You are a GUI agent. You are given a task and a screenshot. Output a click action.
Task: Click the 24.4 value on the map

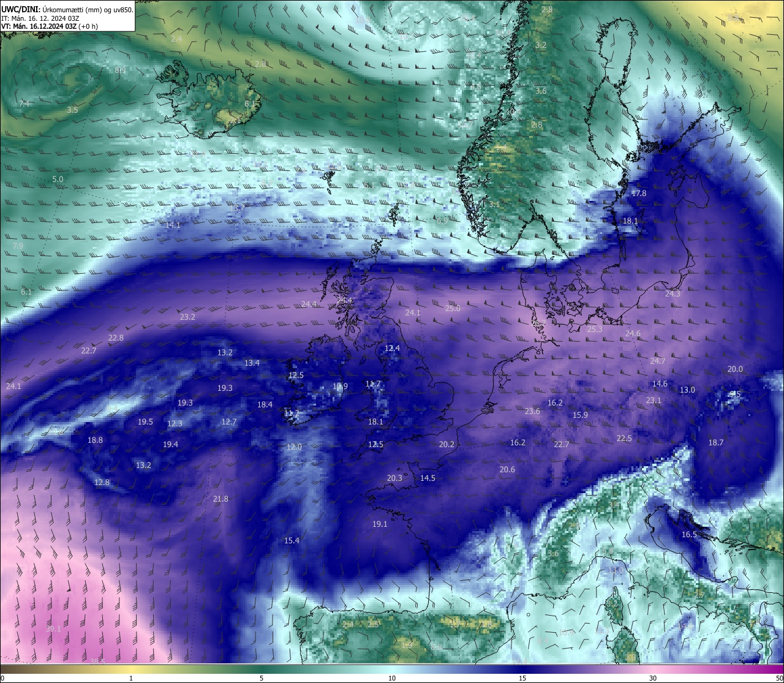point(309,304)
